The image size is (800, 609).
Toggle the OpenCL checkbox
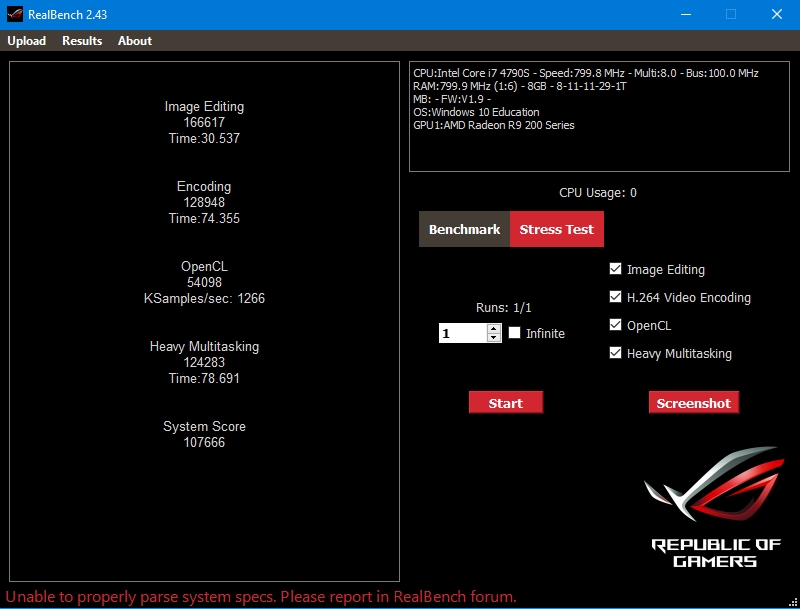pyautogui.click(x=616, y=325)
